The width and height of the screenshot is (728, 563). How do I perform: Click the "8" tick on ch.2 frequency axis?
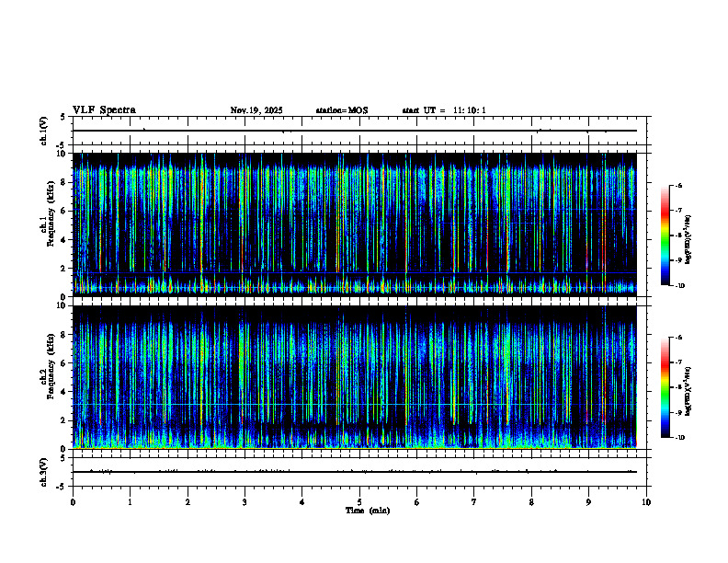[64, 335]
